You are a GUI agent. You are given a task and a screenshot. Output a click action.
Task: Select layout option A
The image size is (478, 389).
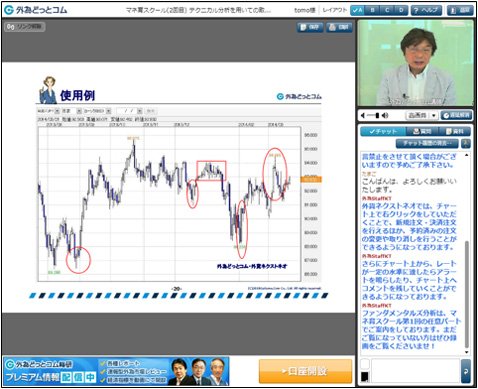[x=358, y=11]
